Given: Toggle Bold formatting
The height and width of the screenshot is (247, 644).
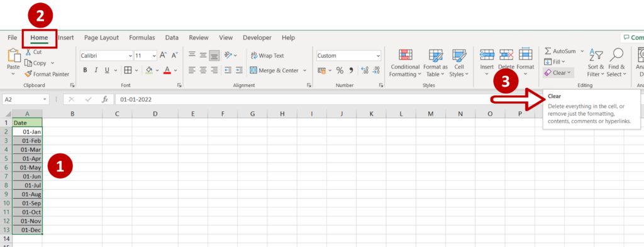Looking at the screenshot, I should click(x=85, y=70).
